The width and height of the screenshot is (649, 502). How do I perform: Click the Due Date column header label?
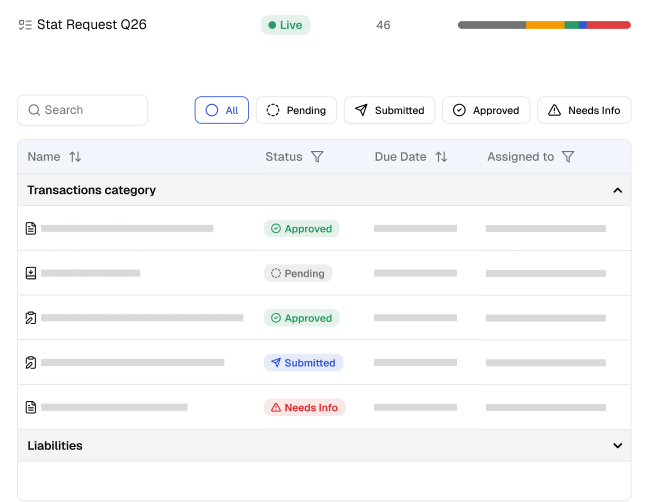[x=400, y=157]
